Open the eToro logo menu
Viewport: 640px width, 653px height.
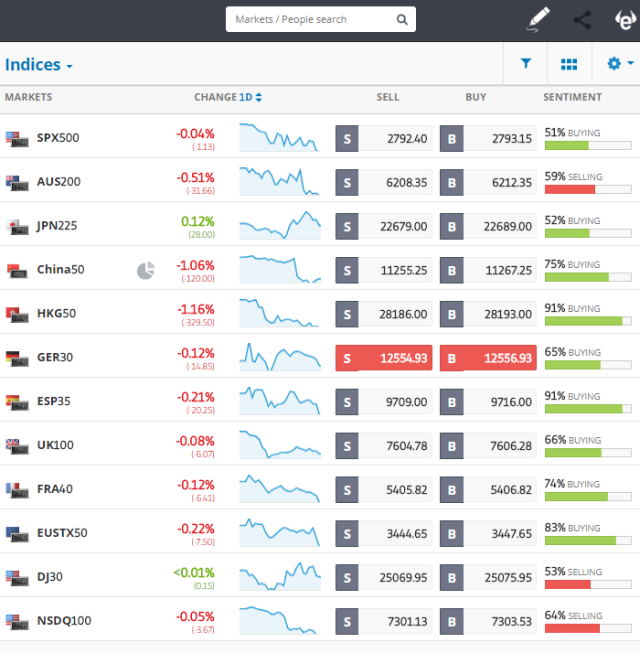[x=624, y=19]
